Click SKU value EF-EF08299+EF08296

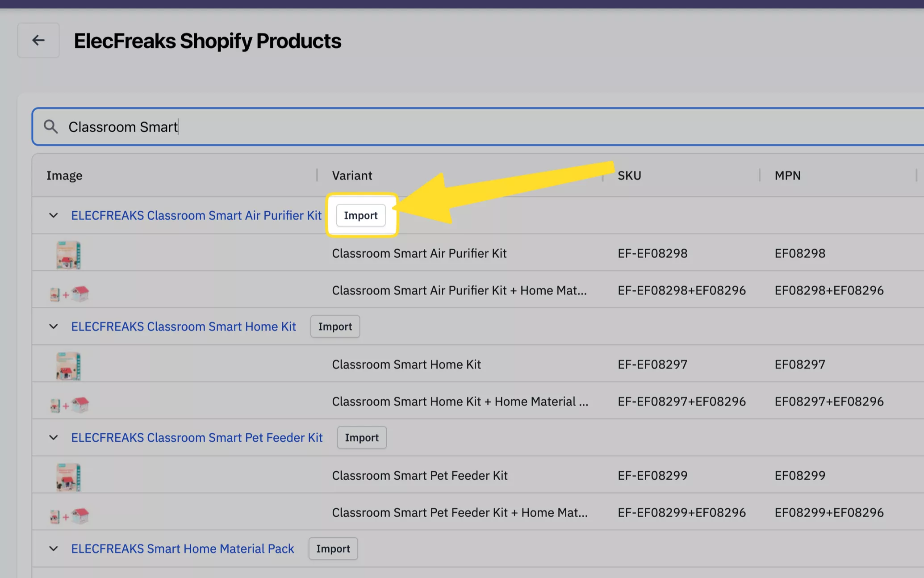pos(682,512)
